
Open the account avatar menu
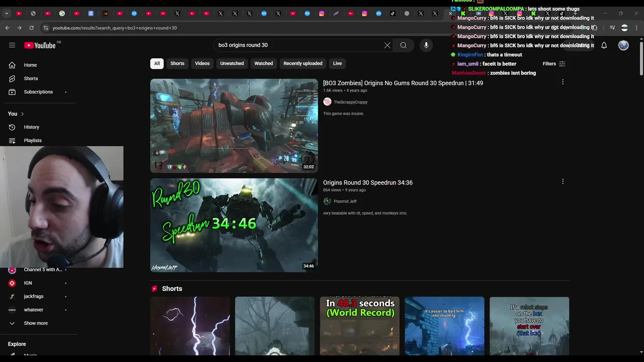623,45
